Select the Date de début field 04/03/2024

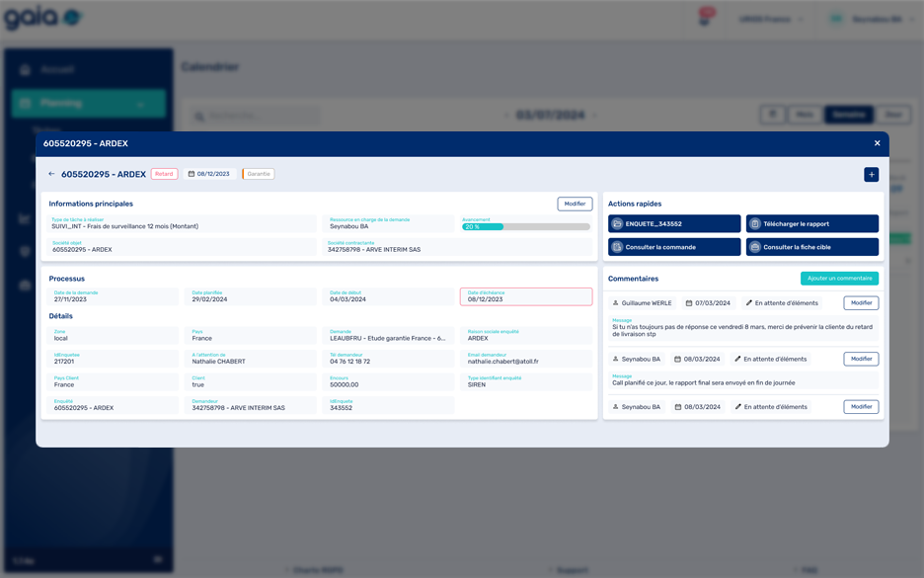pos(388,296)
